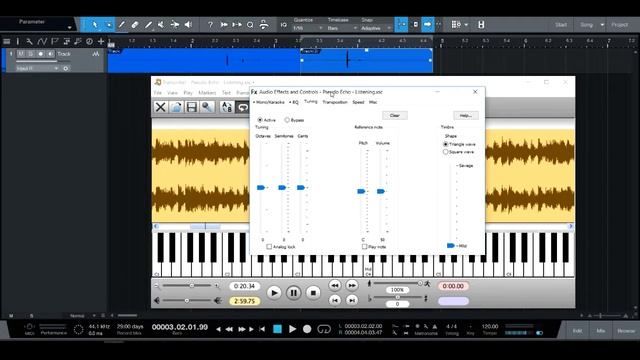640x360 pixels.
Task: Switch to the Transposition tab
Action: coord(335,102)
